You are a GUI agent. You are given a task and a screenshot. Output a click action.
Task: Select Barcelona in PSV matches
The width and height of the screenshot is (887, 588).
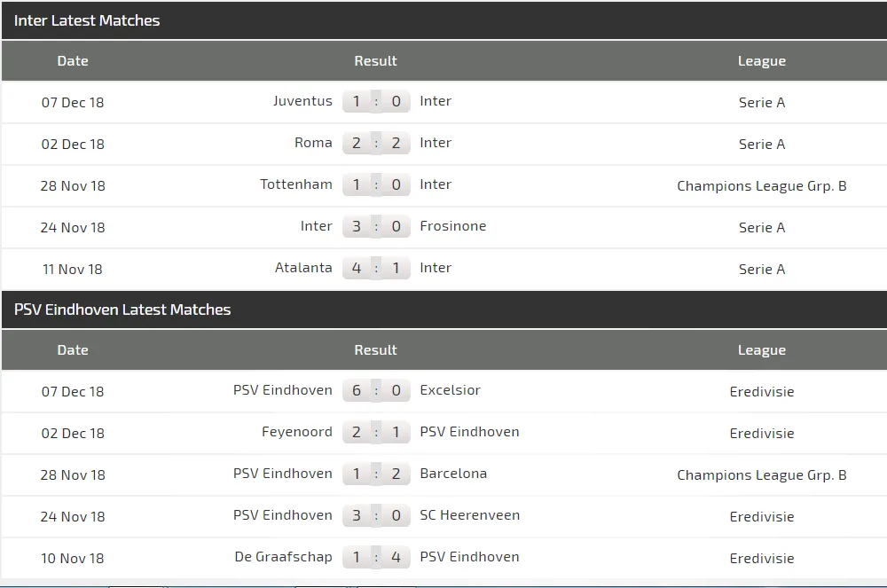coord(453,474)
